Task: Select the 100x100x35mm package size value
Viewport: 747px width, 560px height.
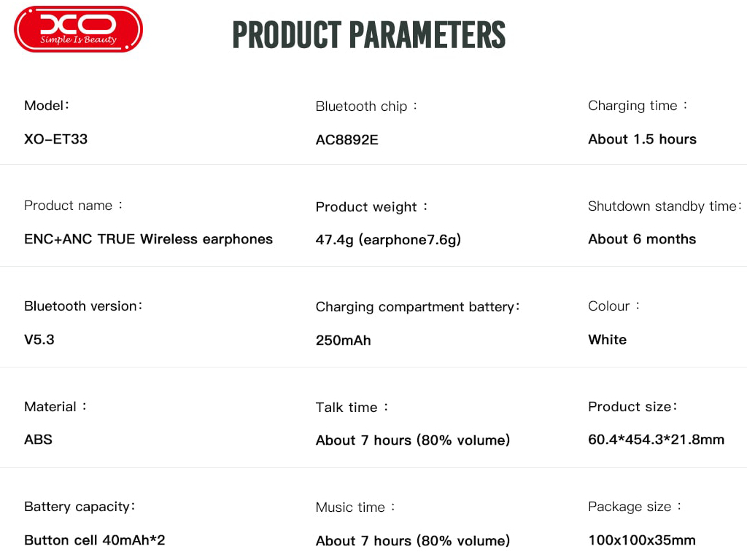Action: [642, 540]
